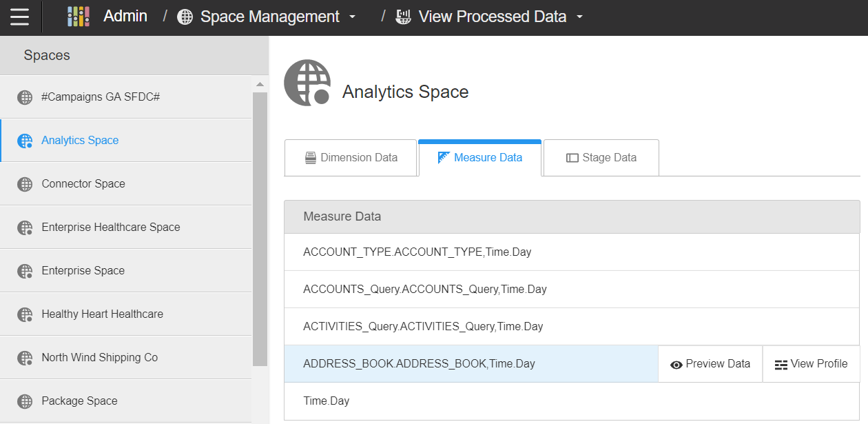Switch to the Dimension Data tab

point(351,158)
